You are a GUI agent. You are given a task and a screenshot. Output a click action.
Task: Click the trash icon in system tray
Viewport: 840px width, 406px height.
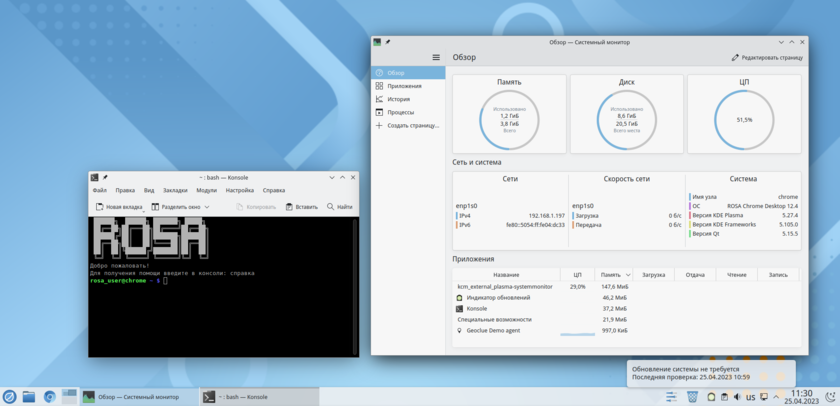click(x=693, y=397)
